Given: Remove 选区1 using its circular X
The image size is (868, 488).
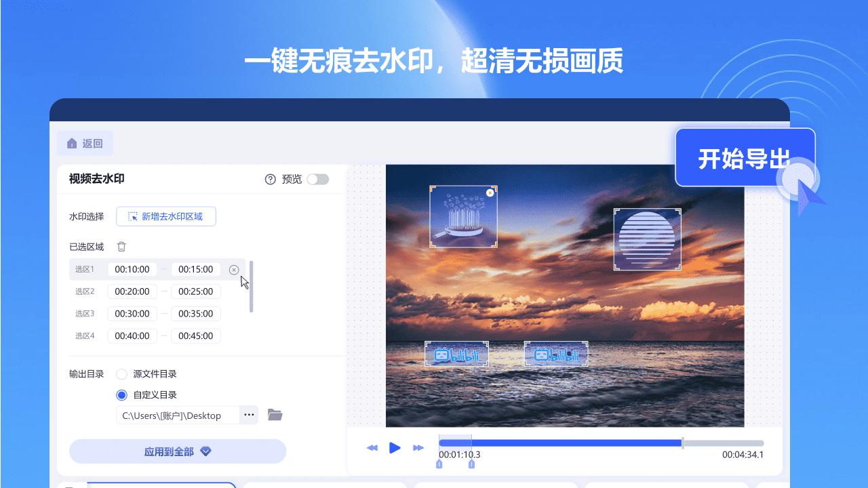Looking at the screenshot, I should [x=234, y=269].
